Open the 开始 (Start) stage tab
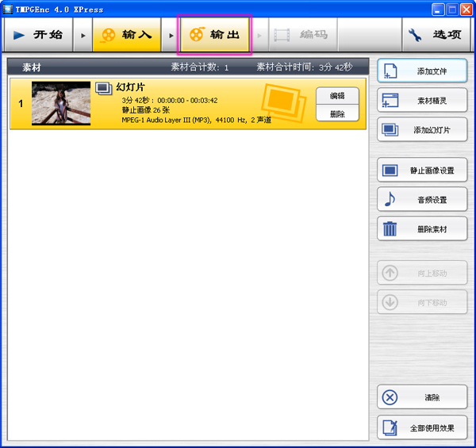The height and width of the screenshot is (448, 476). [x=39, y=35]
